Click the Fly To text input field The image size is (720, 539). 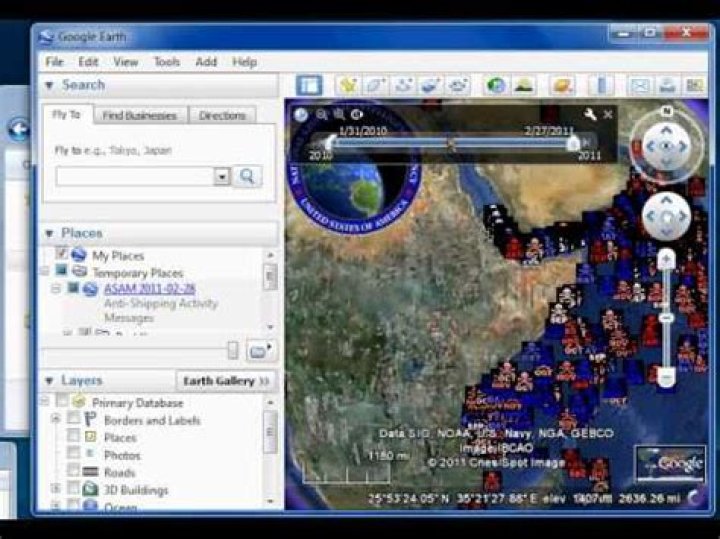coord(135,176)
